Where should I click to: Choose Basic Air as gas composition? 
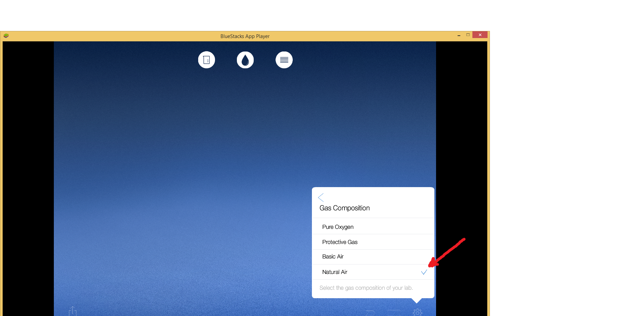tap(333, 256)
